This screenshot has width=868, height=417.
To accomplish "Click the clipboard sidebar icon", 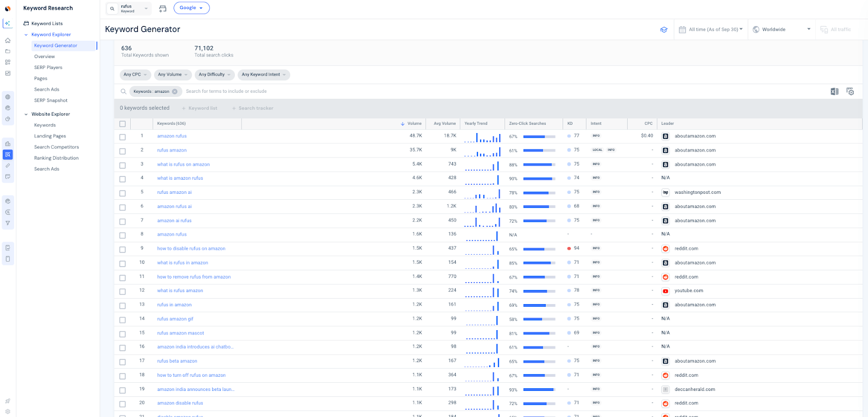I will click(x=8, y=248).
